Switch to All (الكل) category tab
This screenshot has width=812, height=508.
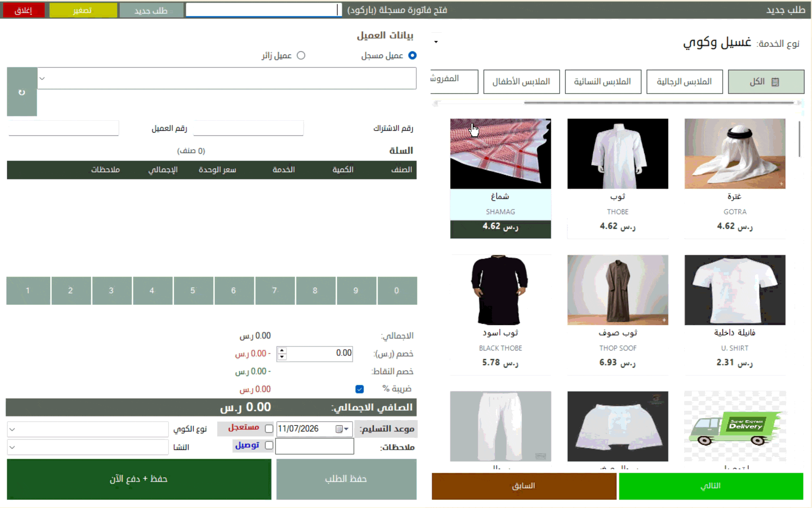coord(766,82)
